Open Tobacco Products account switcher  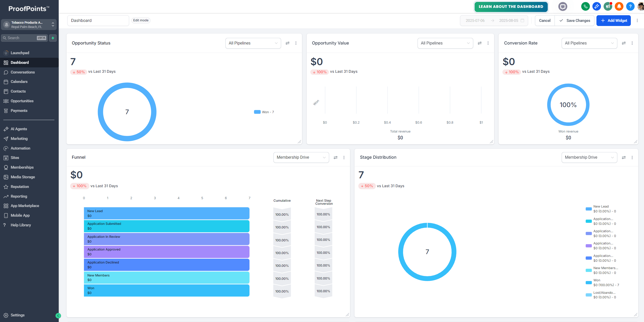pos(29,25)
